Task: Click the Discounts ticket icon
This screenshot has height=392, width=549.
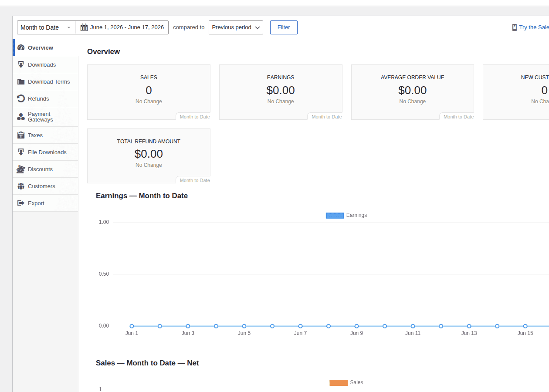Action: [x=21, y=169]
